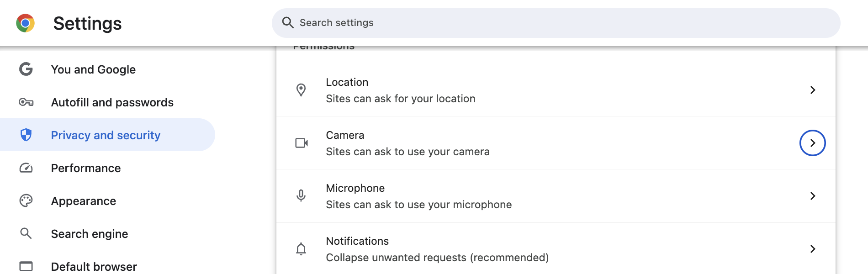Image resolution: width=868 pixels, height=274 pixels.
Task: Click the microphone permission icon
Action: [x=301, y=196]
